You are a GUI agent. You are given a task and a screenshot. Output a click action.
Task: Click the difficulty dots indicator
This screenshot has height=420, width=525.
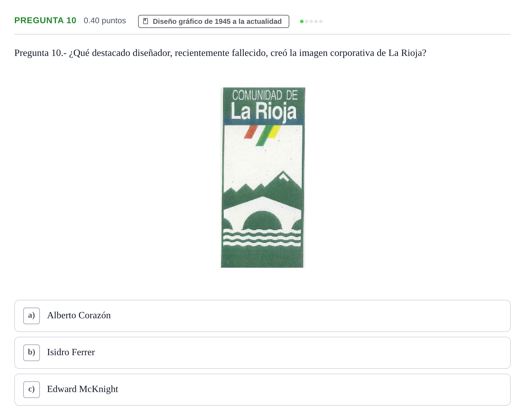tap(311, 21)
